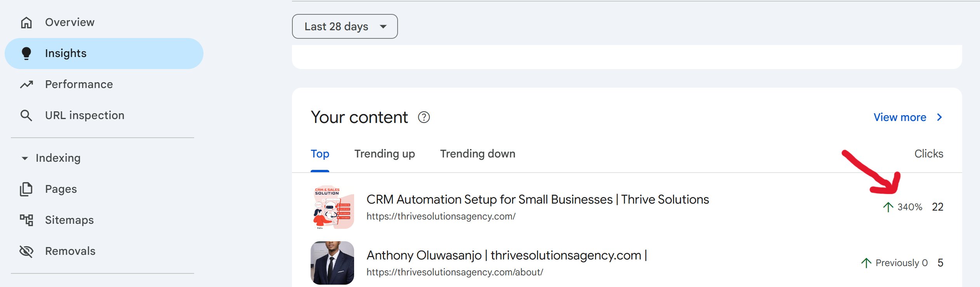Click the chevron next to View more

pos(940,117)
